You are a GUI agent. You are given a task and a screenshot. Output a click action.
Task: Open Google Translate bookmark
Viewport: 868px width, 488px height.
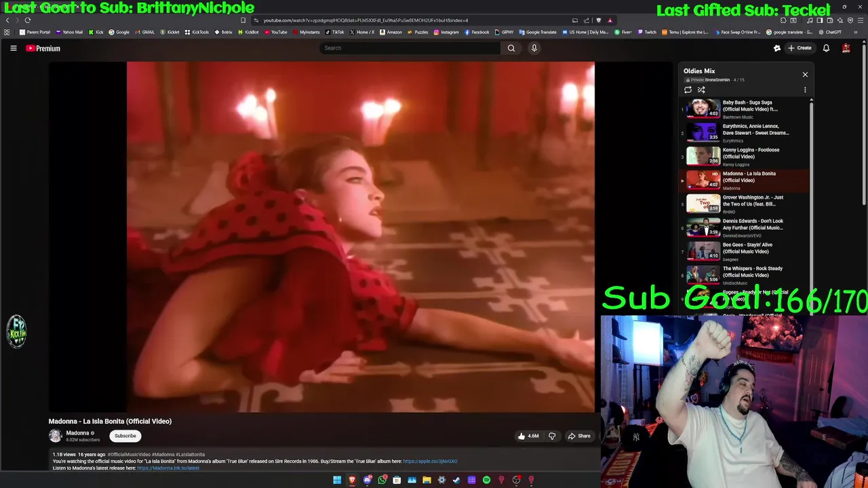pyautogui.click(x=538, y=32)
